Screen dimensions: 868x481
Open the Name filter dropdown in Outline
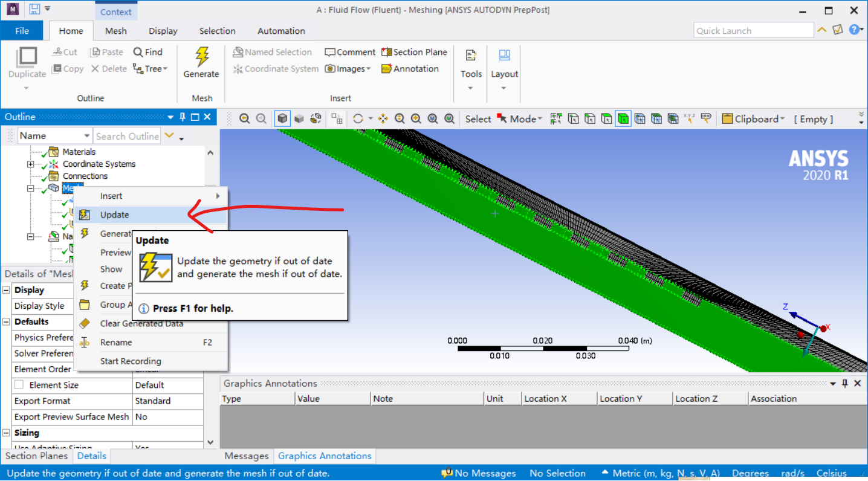pyautogui.click(x=87, y=136)
